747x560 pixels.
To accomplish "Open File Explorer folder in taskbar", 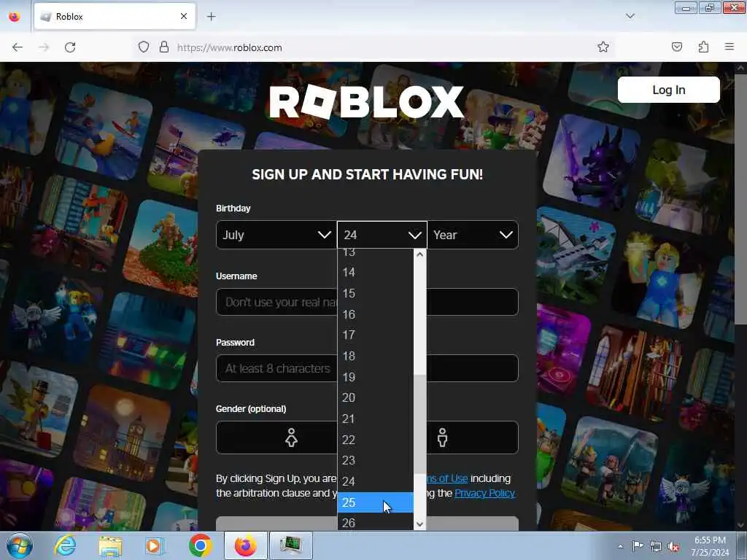I will [110, 545].
